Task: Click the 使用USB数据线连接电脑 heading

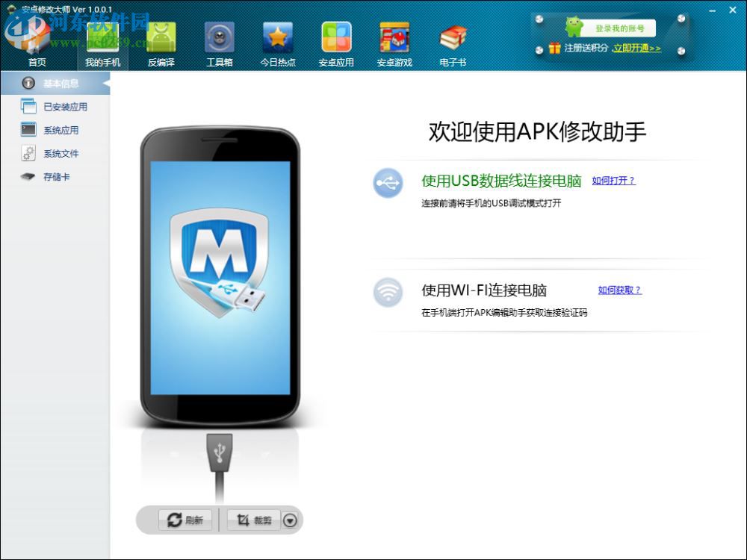Action: (502, 181)
